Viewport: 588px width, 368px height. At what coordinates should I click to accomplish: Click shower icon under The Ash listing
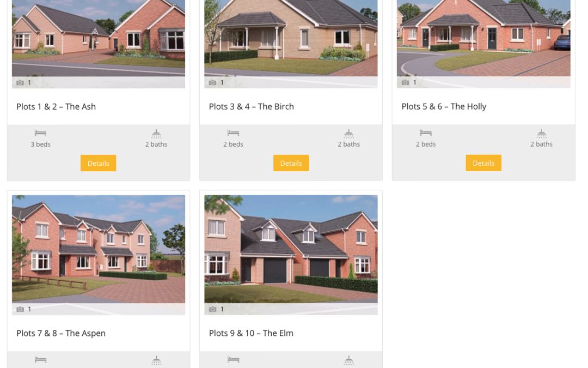(x=156, y=134)
